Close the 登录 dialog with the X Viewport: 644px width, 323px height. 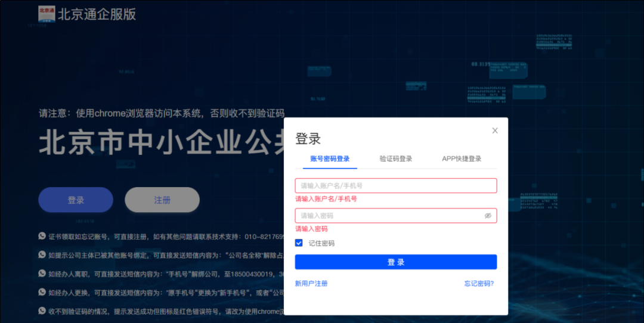pos(495,131)
